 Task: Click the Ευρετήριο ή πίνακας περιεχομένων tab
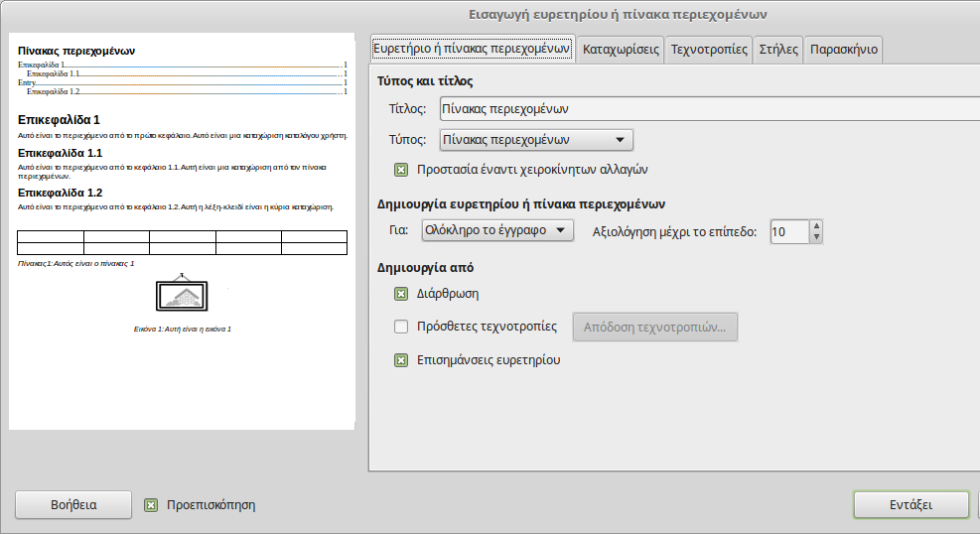coord(472,49)
